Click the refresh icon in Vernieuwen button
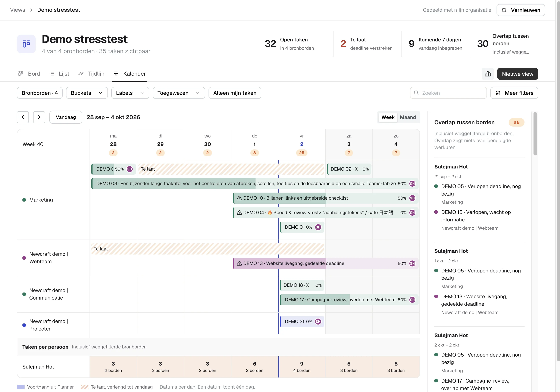 point(504,10)
